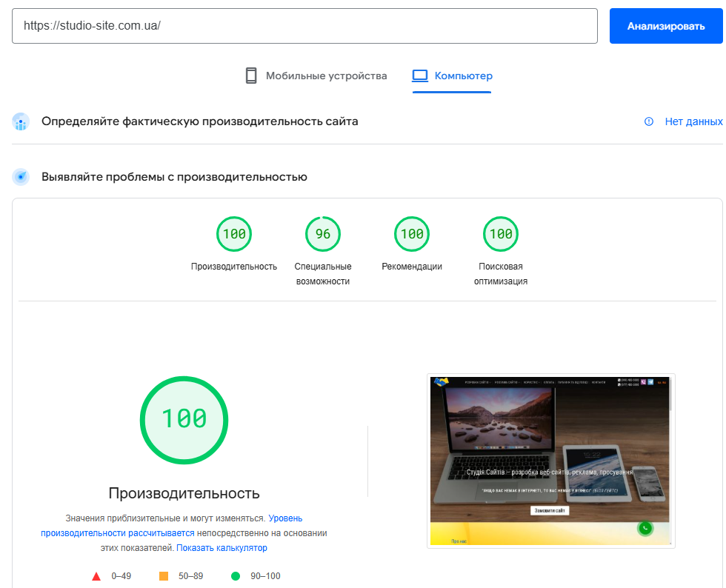Click the monitor icon on Компьютер tab

[420, 76]
